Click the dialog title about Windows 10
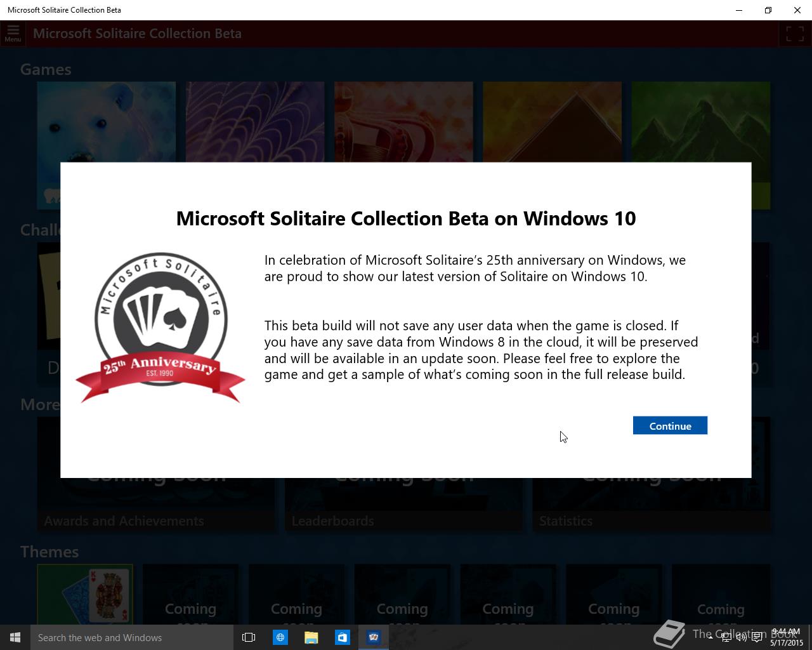This screenshot has height=650, width=812. pyautogui.click(x=406, y=218)
